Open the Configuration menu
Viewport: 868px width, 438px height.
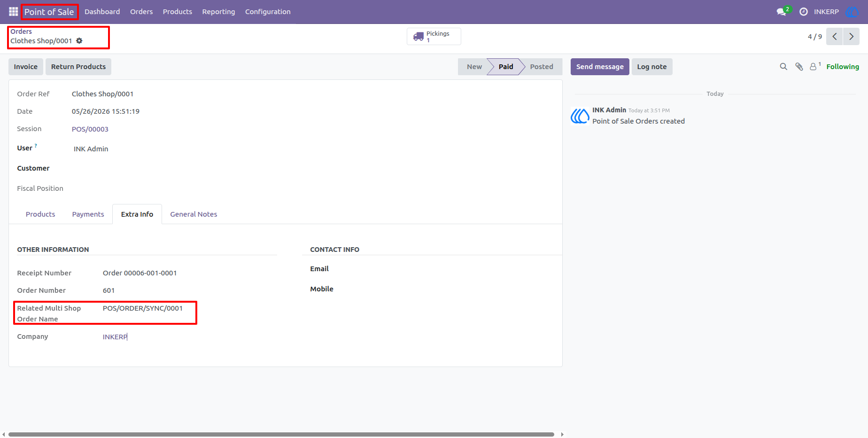click(x=268, y=12)
